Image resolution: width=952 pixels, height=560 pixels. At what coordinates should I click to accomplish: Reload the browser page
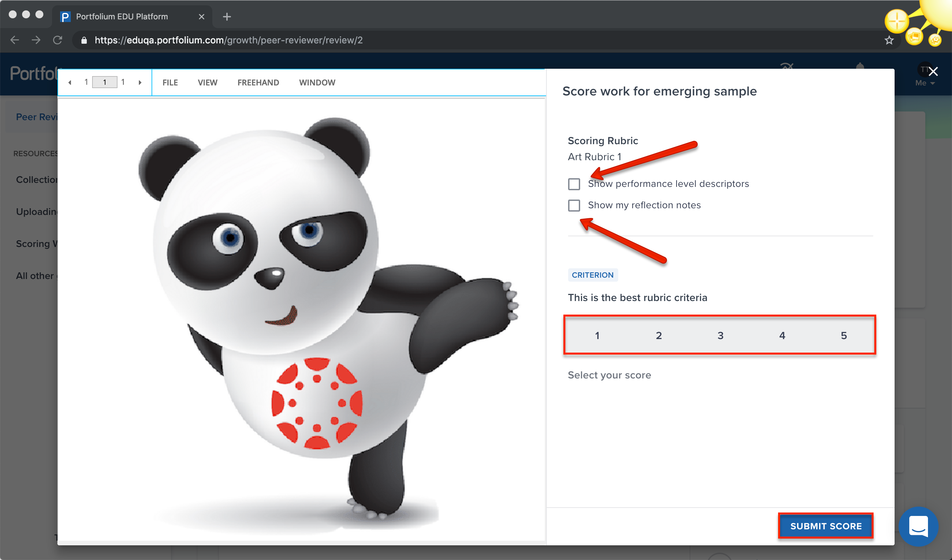click(x=57, y=40)
